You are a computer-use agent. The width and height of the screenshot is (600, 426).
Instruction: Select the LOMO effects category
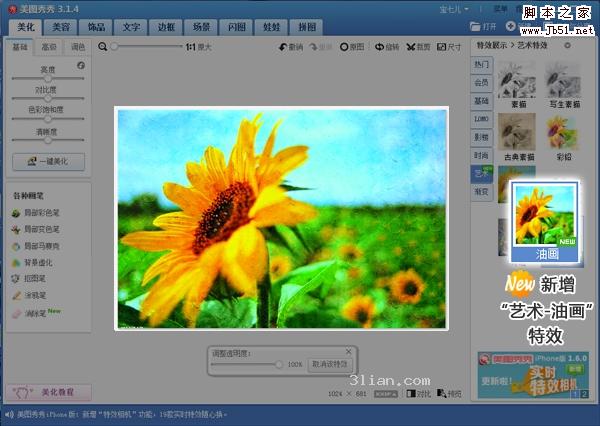click(x=481, y=119)
